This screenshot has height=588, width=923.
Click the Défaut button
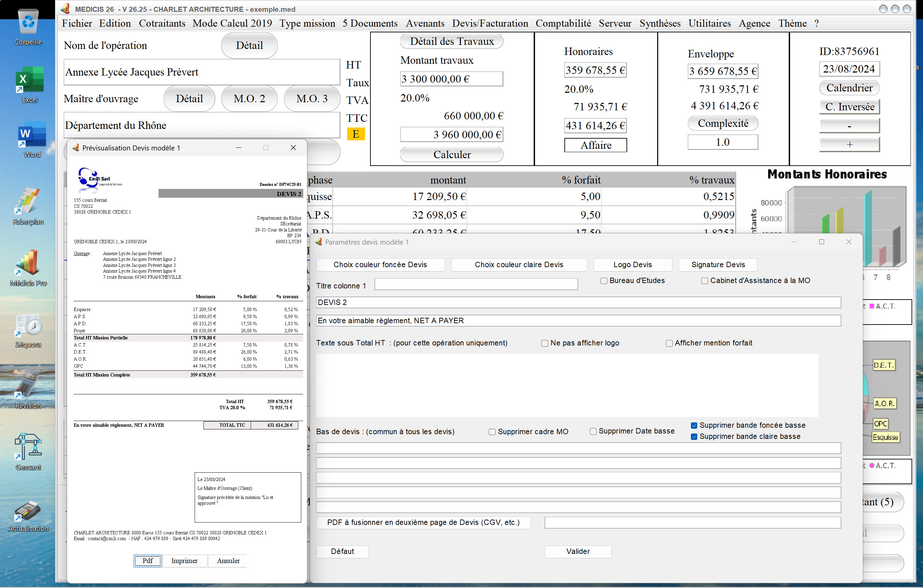[342, 551]
